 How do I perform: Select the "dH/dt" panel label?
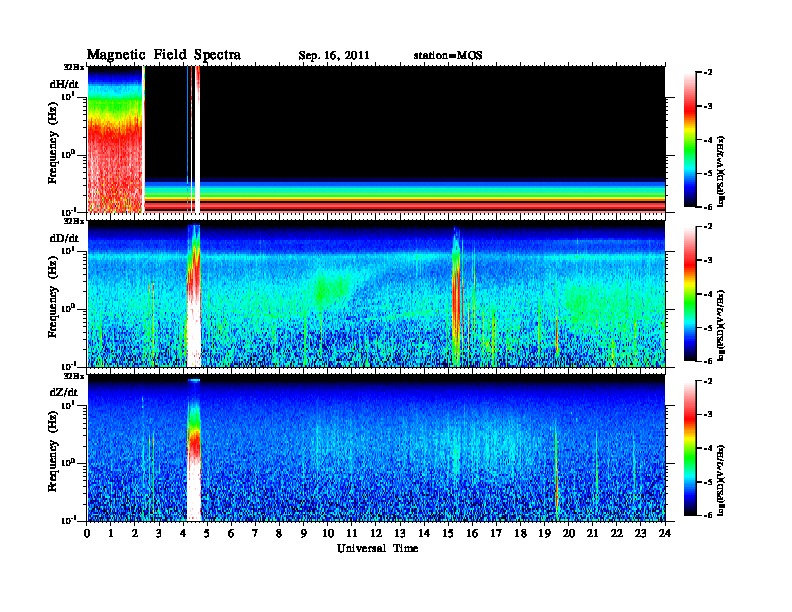click(64, 84)
